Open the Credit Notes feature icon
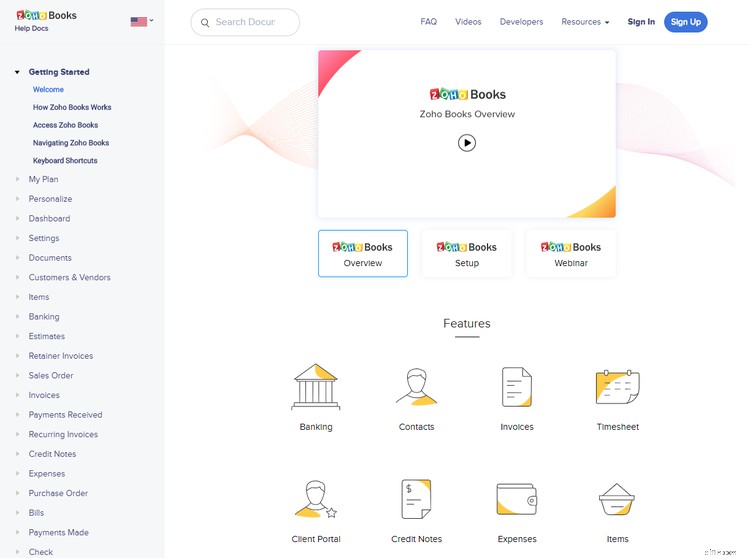750x558 pixels. (x=416, y=500)
